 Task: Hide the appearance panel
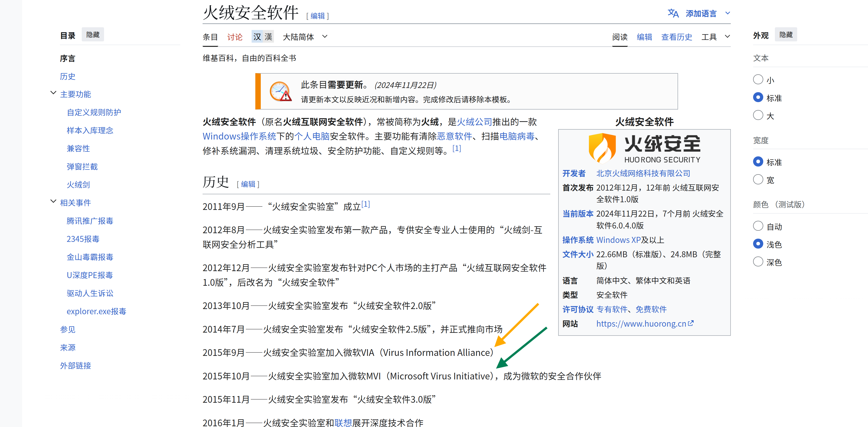[x=786, y=35]
